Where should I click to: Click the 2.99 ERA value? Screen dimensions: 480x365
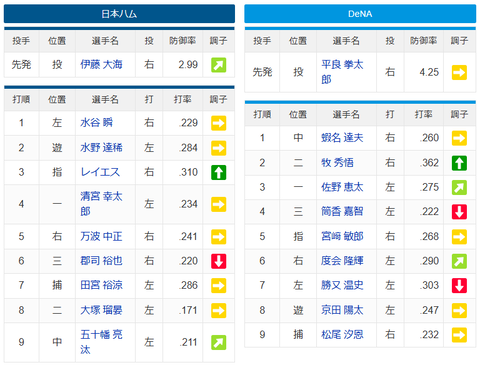pyautogui.click(x=188, y=64)
